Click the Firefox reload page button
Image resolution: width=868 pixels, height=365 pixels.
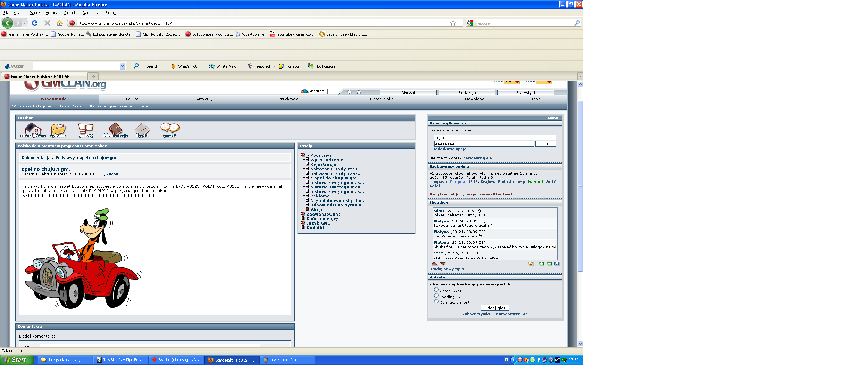click(35, 23)
